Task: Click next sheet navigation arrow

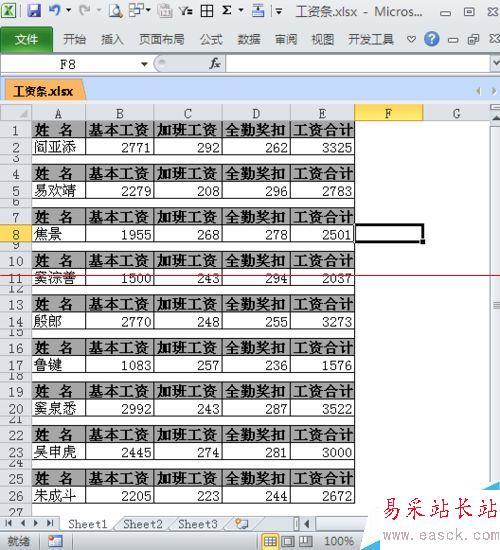Action: pyautogui.click(x=36, y=523)
